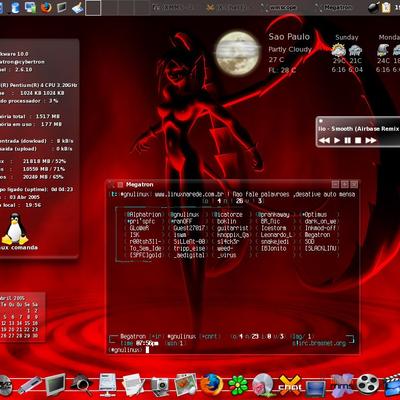Click the Megatron terminal title bar
Screen dimensions: 400x400
[233, 184]
